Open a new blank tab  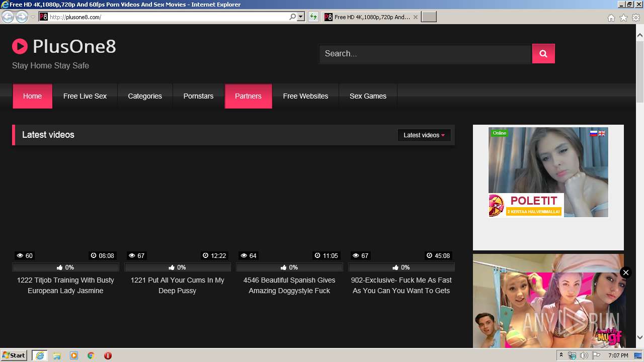click(x=429, y=17)
